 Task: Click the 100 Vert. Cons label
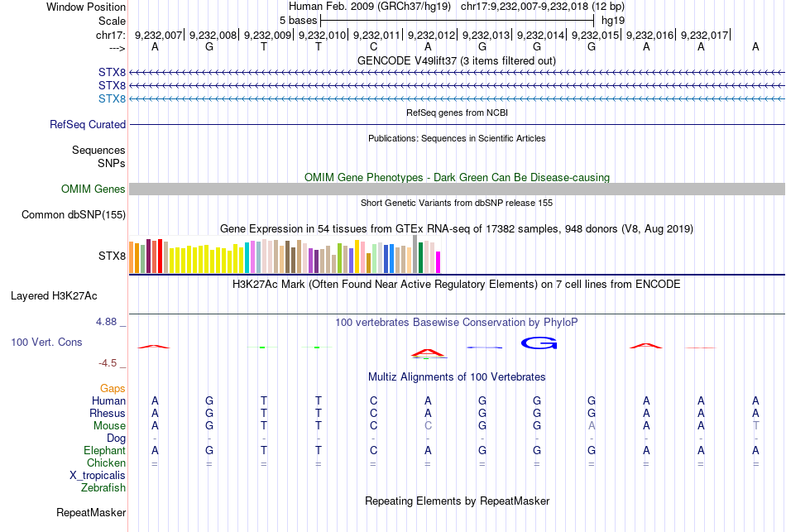46,342
